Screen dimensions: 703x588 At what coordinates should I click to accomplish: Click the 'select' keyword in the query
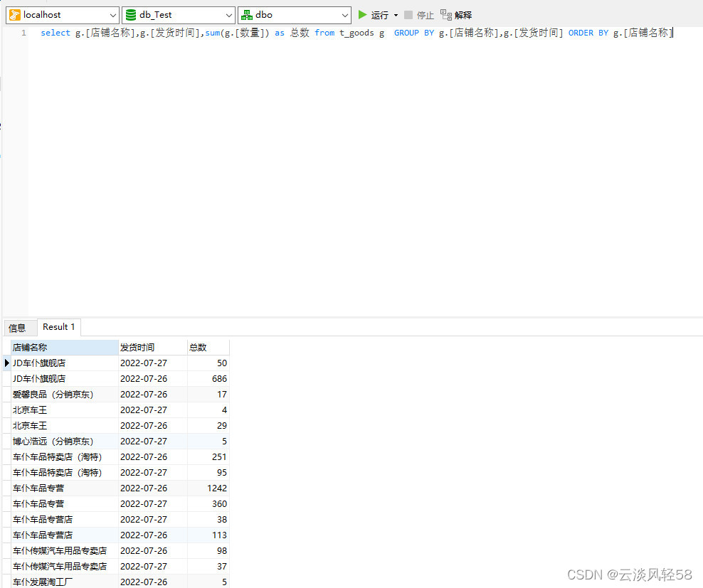click(x=55, y=33)
